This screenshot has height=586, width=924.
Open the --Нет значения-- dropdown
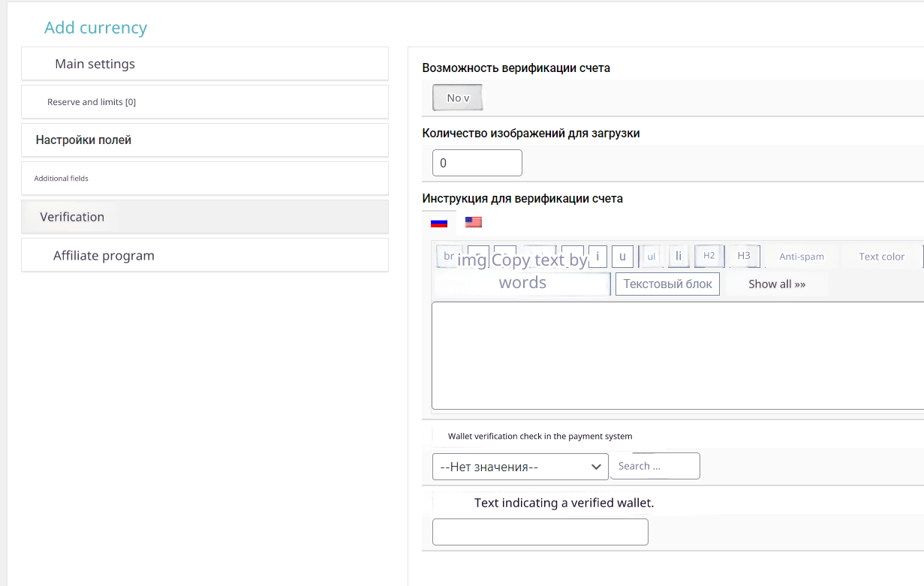(520, 467)
